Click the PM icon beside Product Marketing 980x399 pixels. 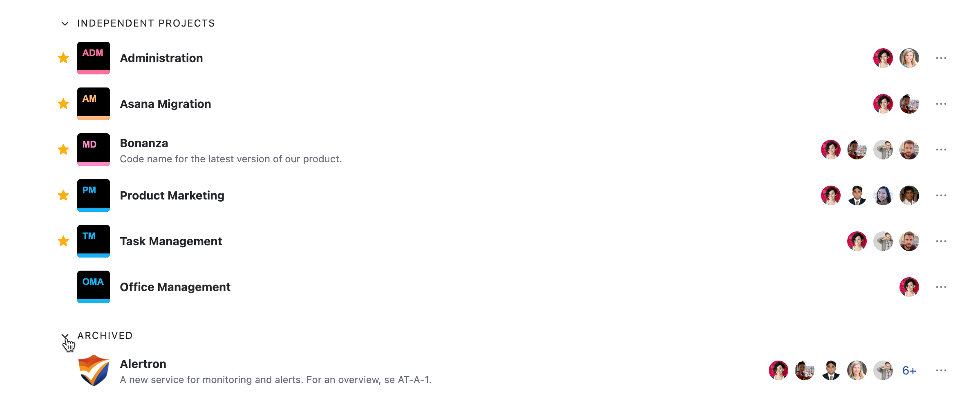tap(93, 195)
